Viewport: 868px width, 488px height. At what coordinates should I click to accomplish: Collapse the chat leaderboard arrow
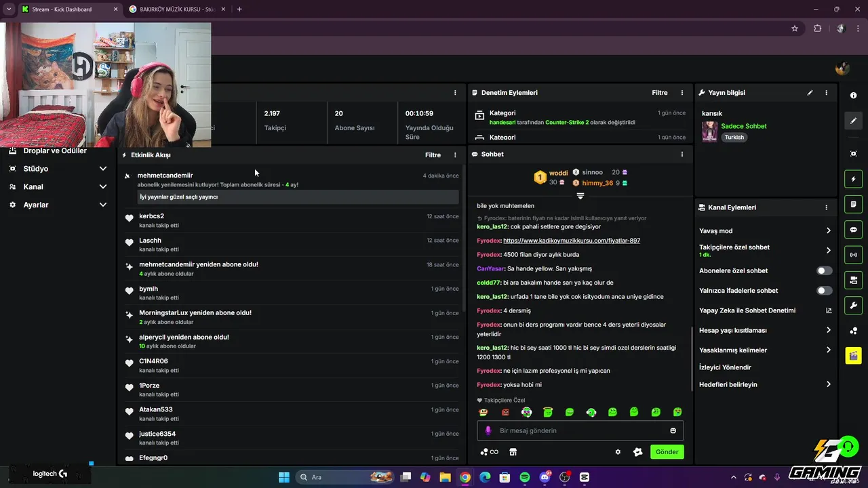click(x=580, y=196)
